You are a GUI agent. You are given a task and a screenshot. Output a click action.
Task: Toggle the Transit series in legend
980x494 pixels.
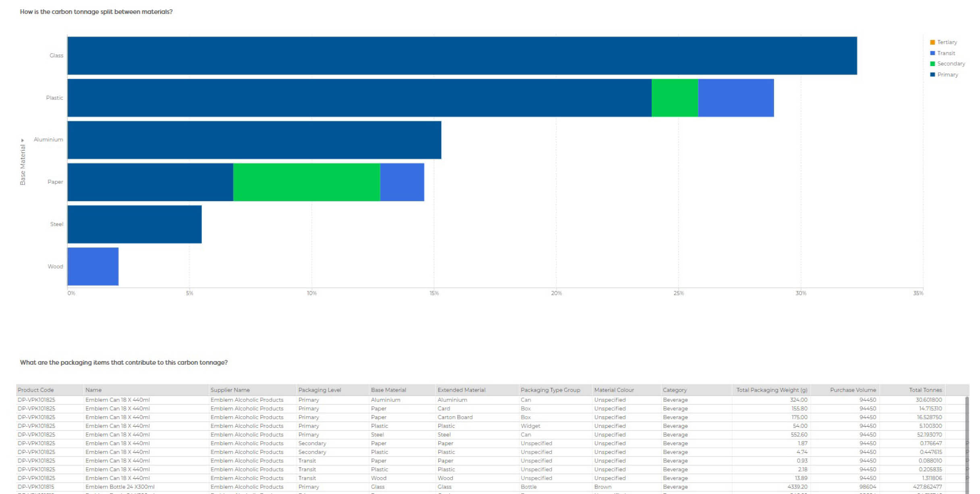946,53
